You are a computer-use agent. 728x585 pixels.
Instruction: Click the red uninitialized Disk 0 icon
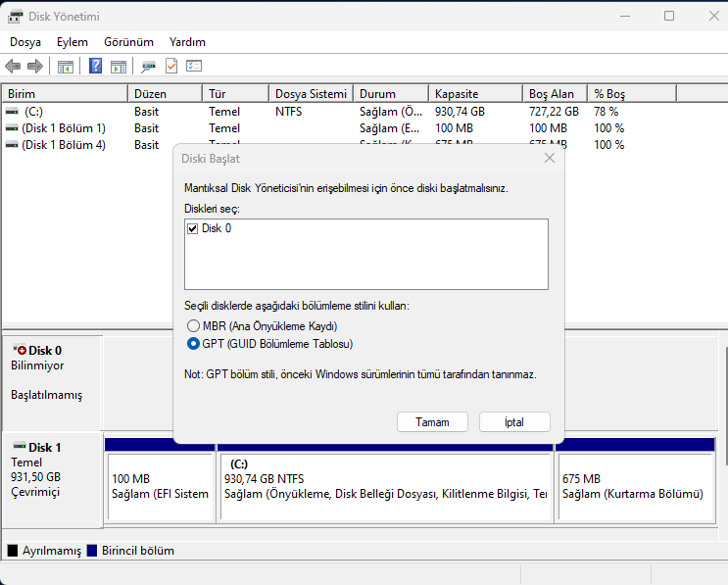(x=20, y=350)
